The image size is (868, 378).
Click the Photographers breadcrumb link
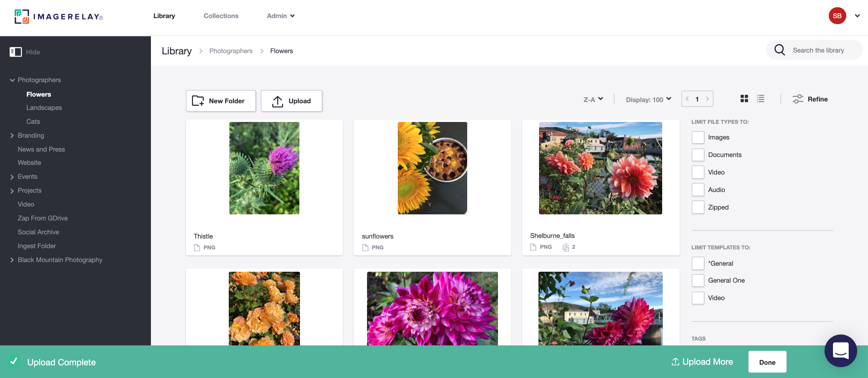[231, 50]
